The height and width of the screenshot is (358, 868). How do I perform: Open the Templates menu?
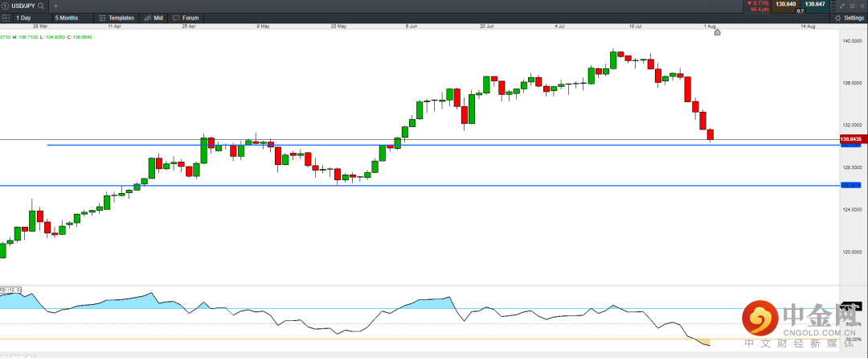[x=121, y=17]
